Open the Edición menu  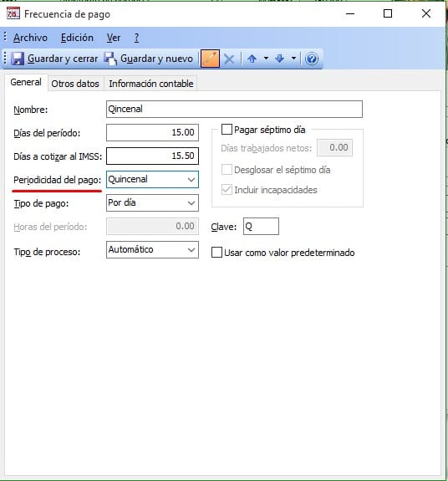pos(77,38)
